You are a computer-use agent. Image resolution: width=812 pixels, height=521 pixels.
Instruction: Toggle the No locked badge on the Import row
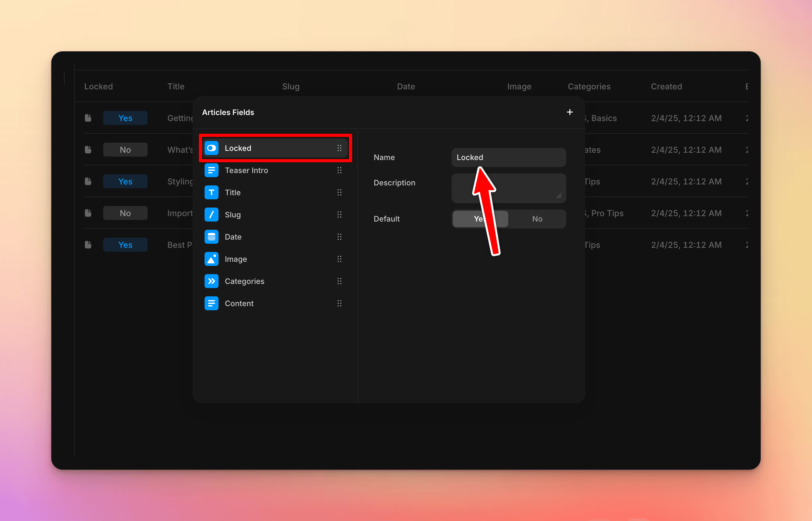click(x=125, y=213)
